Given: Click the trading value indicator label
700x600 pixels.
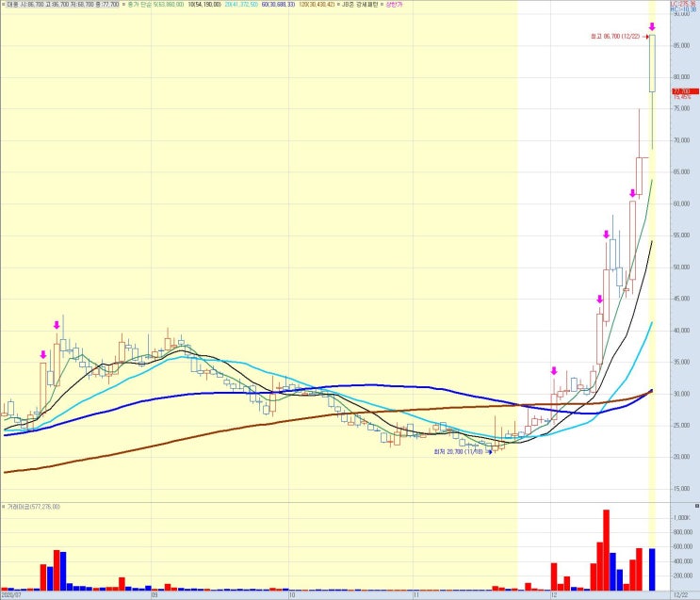Looking at the screenshot, I should point(34,507).
